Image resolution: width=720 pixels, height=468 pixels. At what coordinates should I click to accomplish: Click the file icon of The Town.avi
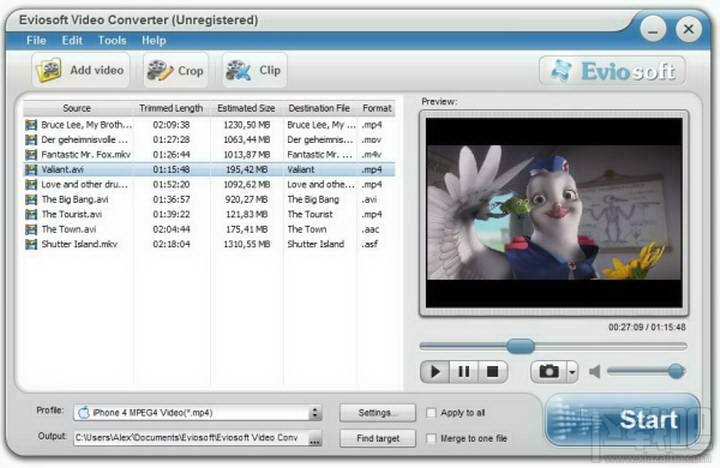31,229
